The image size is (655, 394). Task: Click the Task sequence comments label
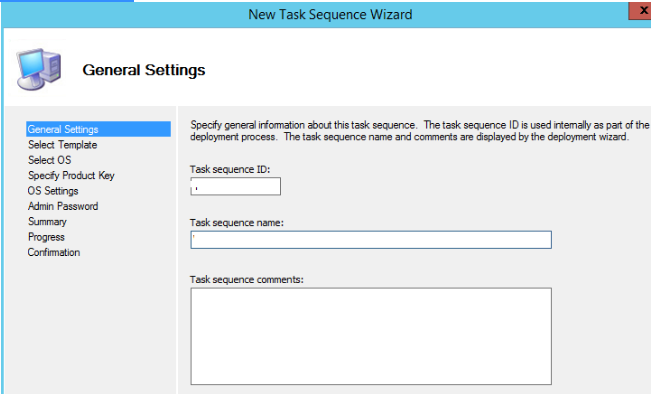(247, 280)
